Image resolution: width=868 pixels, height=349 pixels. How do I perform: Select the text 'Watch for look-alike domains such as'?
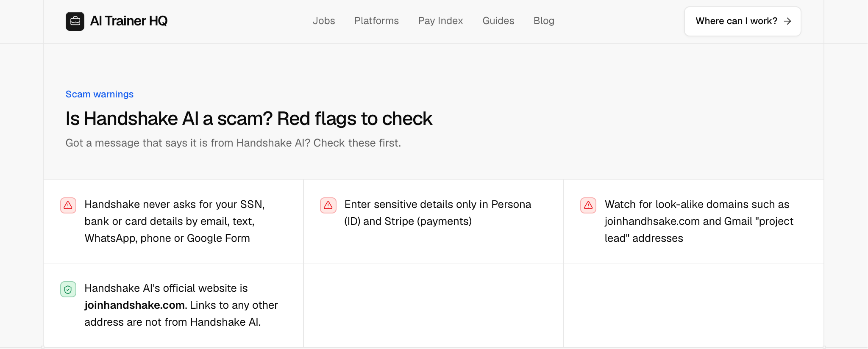[697, 205]
